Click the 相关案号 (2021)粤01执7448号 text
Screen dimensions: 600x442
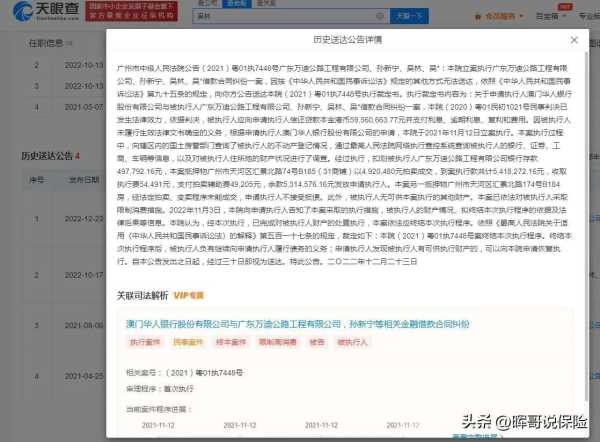tap(184, 373)
